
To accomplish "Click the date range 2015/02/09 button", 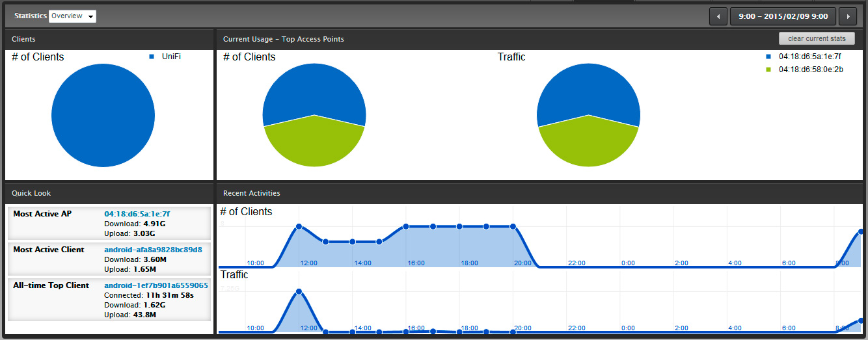I will coord(782,16).
